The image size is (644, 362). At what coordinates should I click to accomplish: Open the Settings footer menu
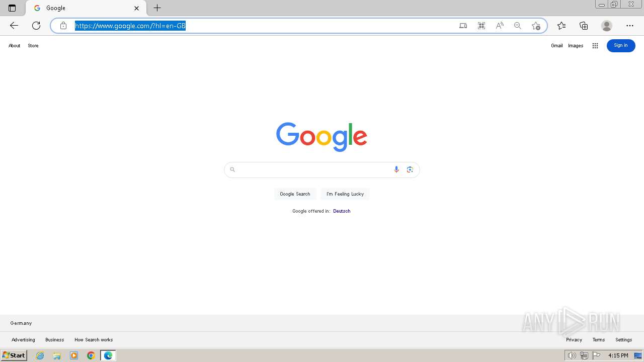click(624, 340)
